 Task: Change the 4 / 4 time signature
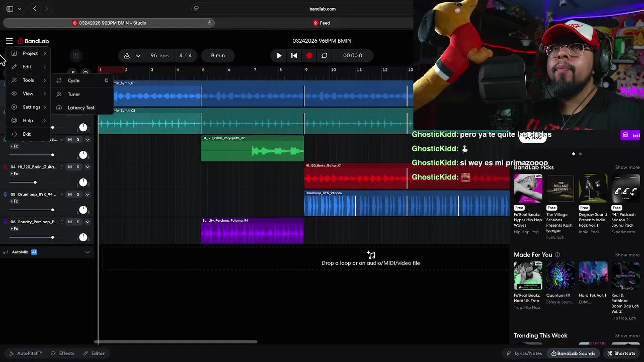186,56
